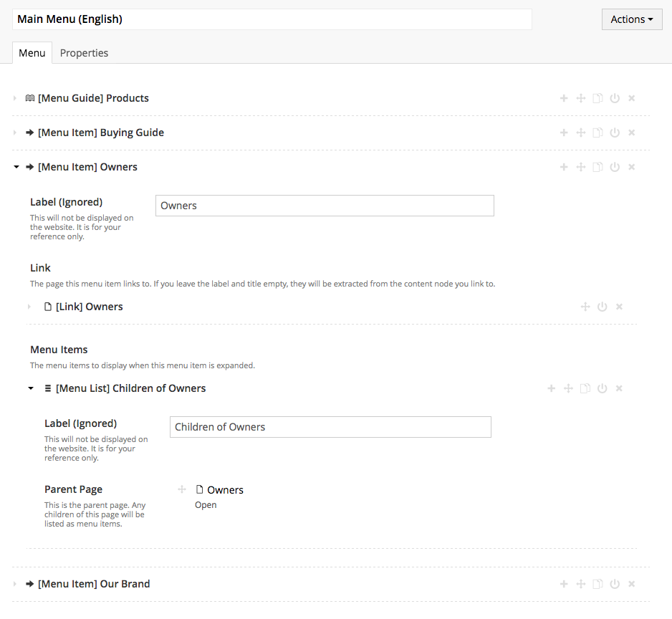Viewport: 672px width, 619px height.
Task: Click the plus icon beside Parent Page Owners
Action: pyautogui.click(x=181, y=489)
